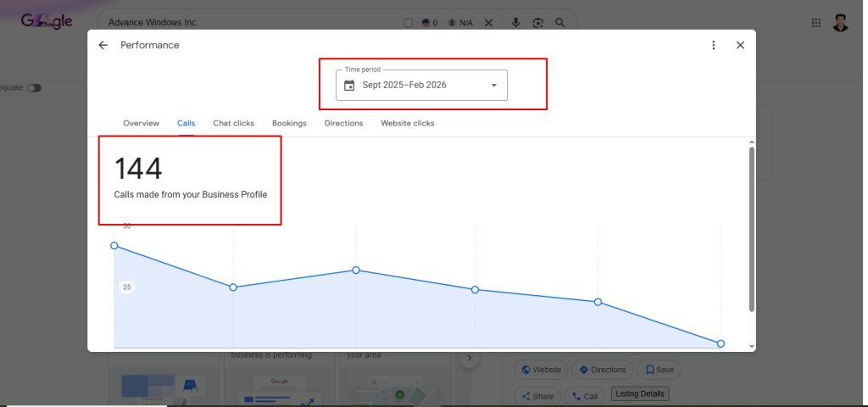The image size is (868, 407).
Task: Switch to the Website clicks tab
Action: (408, 124)
